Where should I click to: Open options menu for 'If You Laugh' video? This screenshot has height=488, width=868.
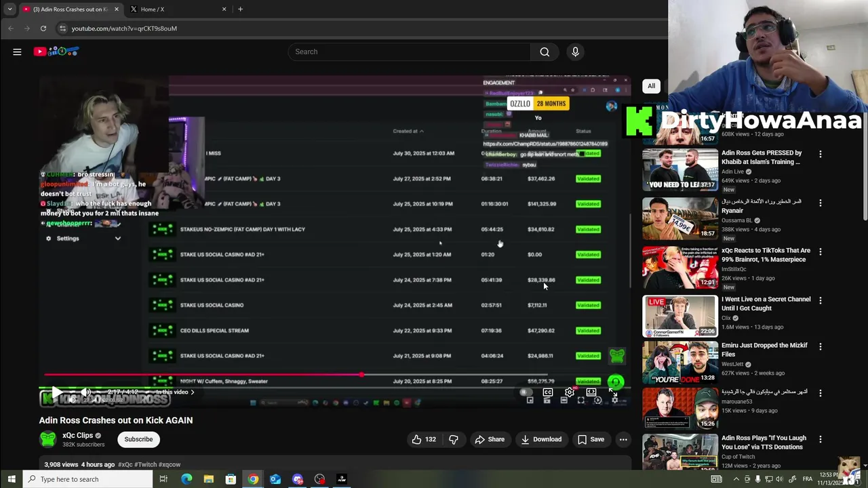[820, 439]
